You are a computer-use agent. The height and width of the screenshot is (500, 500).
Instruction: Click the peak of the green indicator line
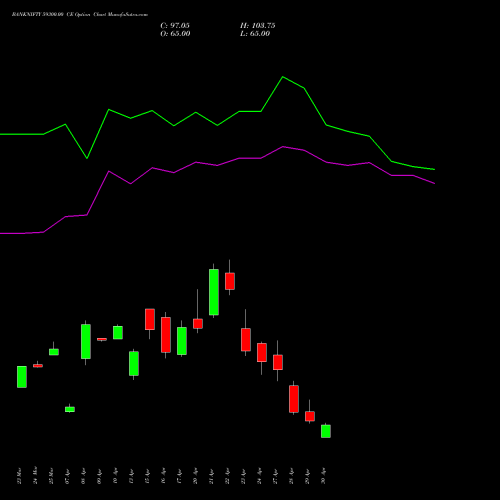[x=283, y=77]
